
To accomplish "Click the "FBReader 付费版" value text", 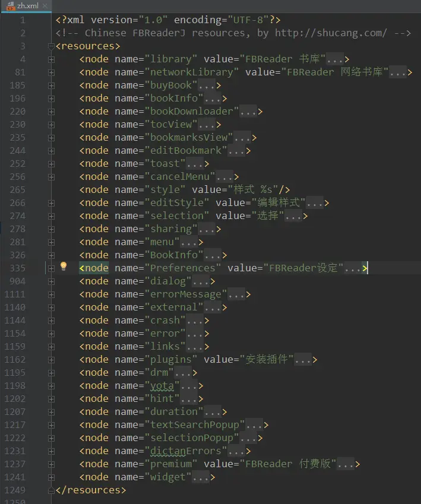I will (x=288, y=464).
